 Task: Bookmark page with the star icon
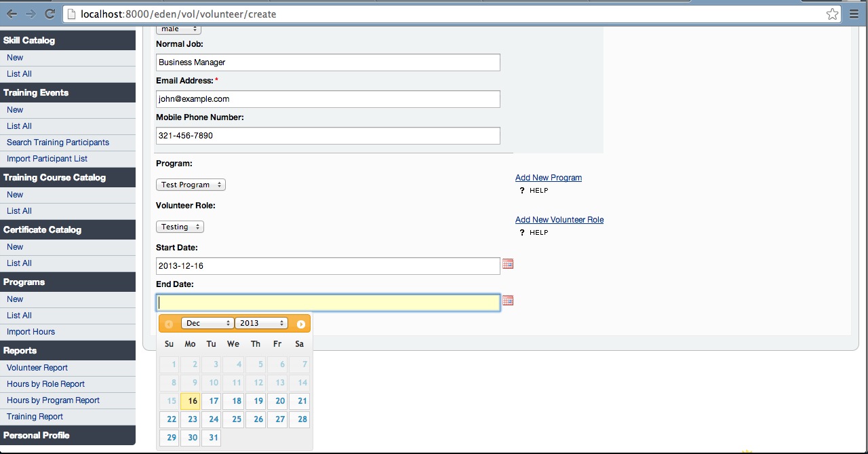pyautogui.click(x=832, y=14)
